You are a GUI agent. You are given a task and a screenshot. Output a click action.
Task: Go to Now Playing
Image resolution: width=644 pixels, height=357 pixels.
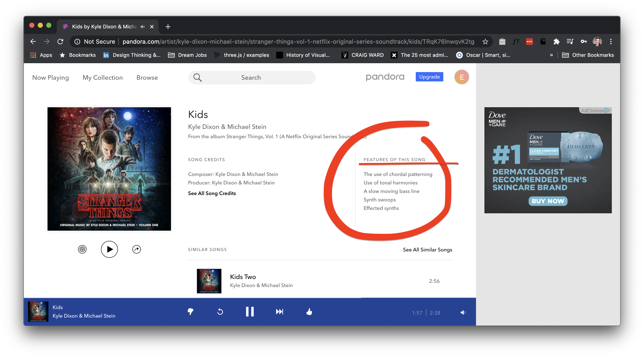[50, 78]
